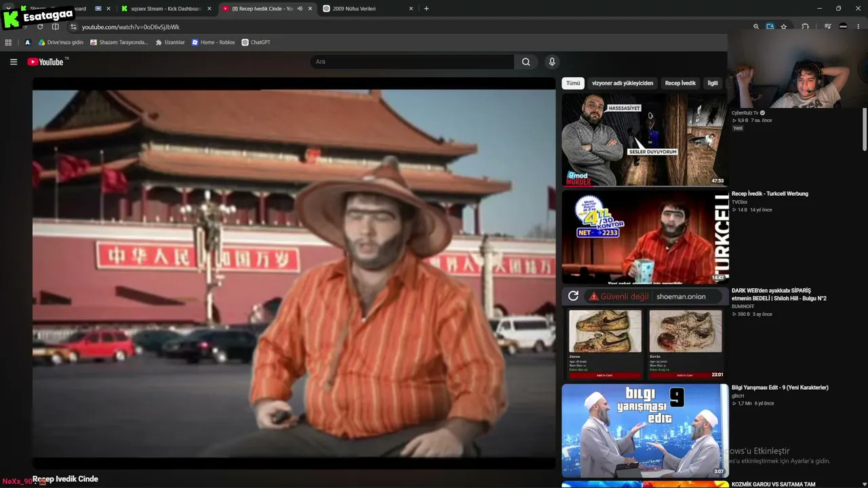Select the Recep İvedik Cinde YouTube tab
This screenshot has width=868, height=488.
(x=267, y=9)
